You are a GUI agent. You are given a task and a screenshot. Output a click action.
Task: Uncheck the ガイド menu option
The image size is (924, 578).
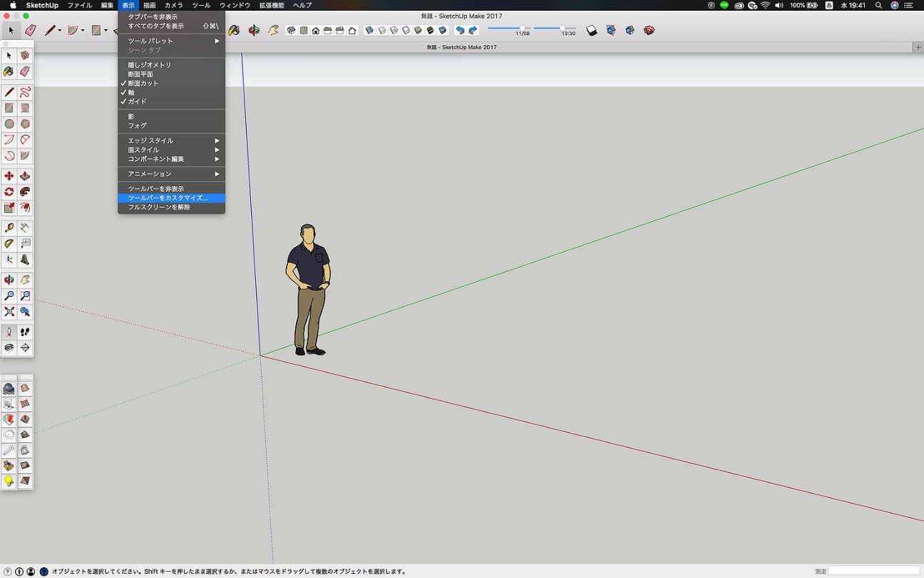point(171,102)
